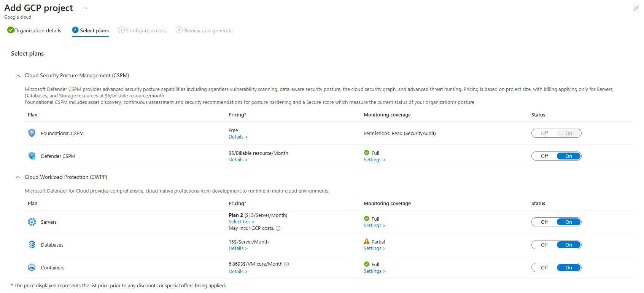
Task: Switch Servers plan status to Off
Action: click(544, 222)
